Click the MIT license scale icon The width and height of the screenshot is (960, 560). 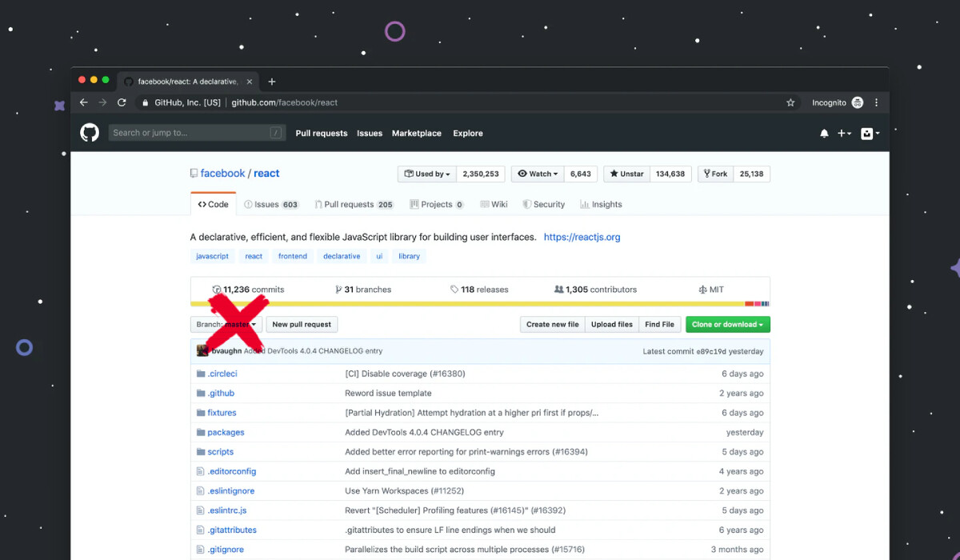[x=702, y=289]
